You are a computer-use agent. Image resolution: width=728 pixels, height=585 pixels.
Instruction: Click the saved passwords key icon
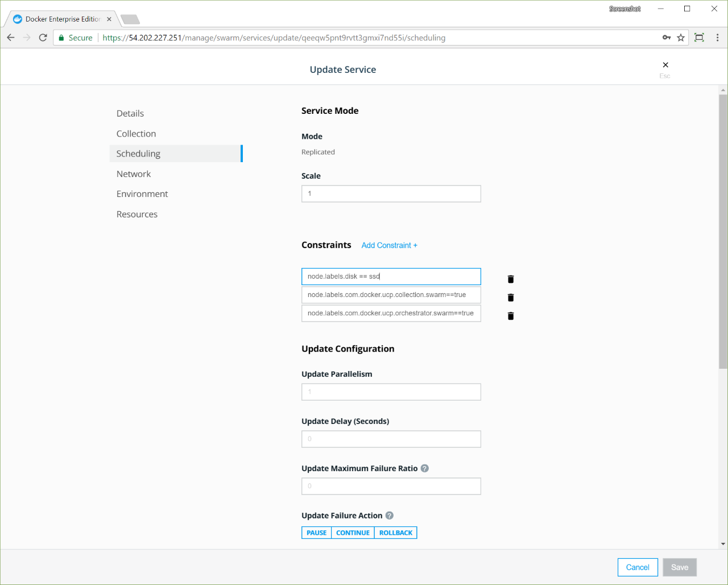(x=667, y=38)
